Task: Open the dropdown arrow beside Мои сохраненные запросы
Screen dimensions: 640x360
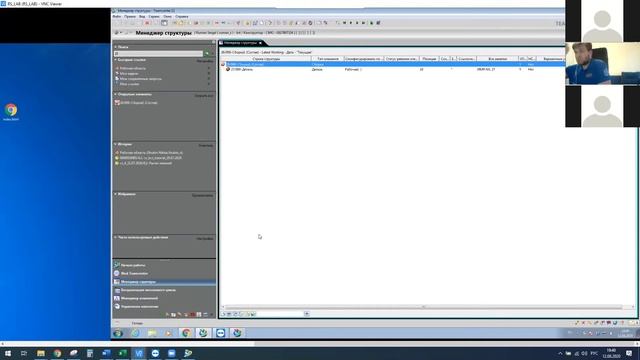Action: tap(209, 79)
